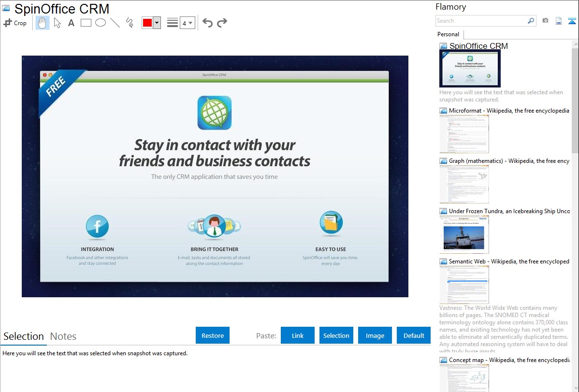Click the Restore button

click(213, 335)
